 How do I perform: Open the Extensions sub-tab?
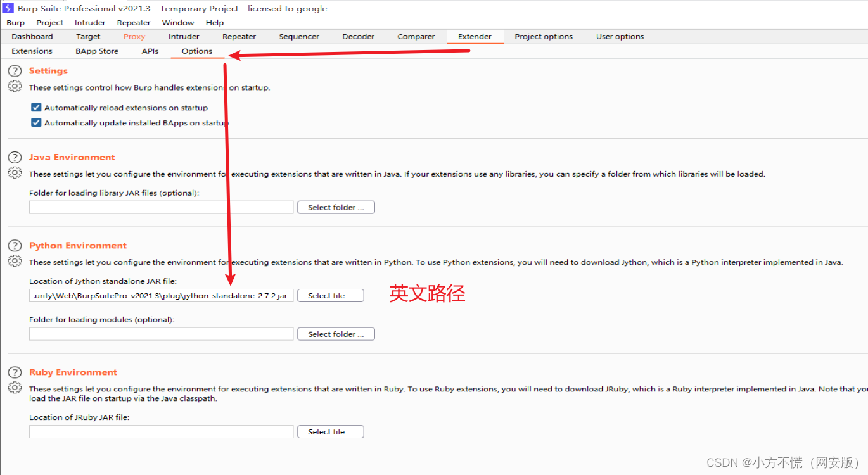pos(32,51)
